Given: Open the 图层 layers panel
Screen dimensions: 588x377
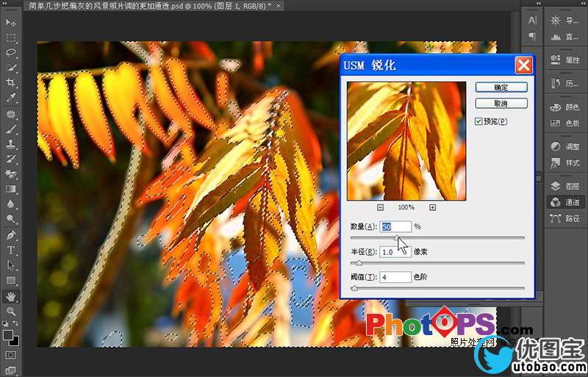Looking at the screenshot, I should click(x=564, y=186).
